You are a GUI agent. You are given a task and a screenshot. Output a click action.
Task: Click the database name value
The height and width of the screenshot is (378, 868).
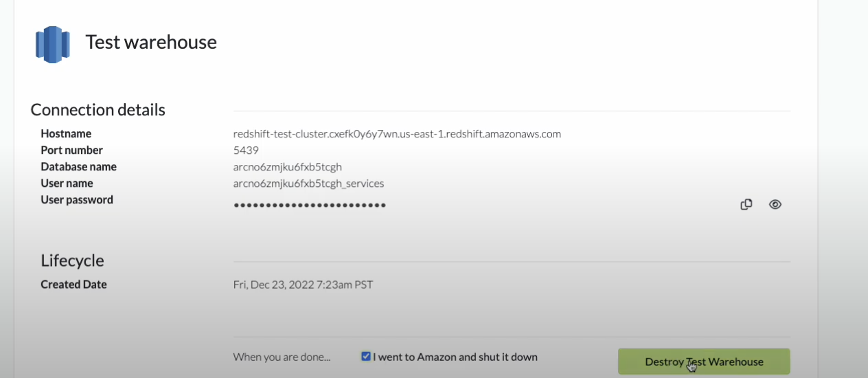[x=287, y=167]
